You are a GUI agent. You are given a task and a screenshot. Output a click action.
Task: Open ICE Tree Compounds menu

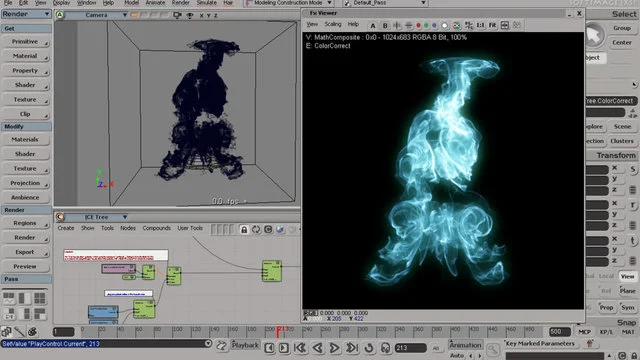(156, 228)
